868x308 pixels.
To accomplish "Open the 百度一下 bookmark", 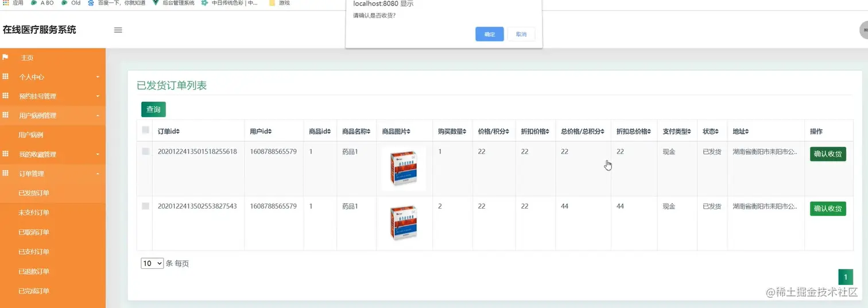I will click(x=117, y=3).
